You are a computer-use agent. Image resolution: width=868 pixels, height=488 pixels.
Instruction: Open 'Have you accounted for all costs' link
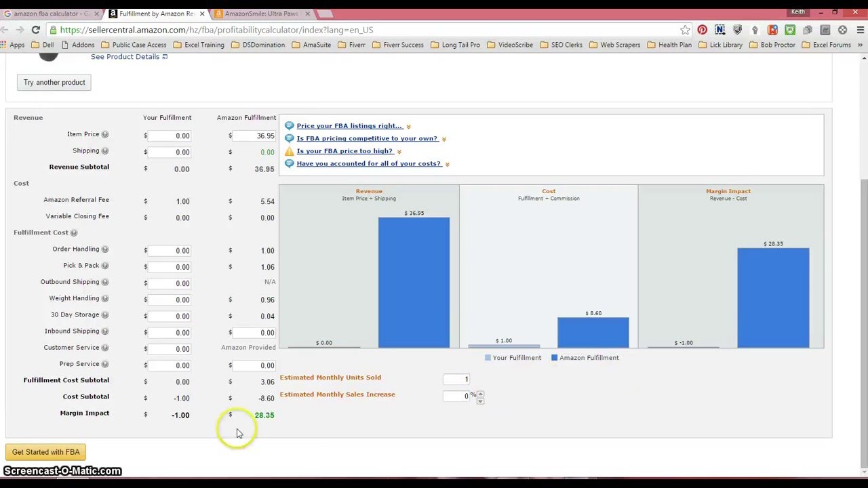point(369,163)
